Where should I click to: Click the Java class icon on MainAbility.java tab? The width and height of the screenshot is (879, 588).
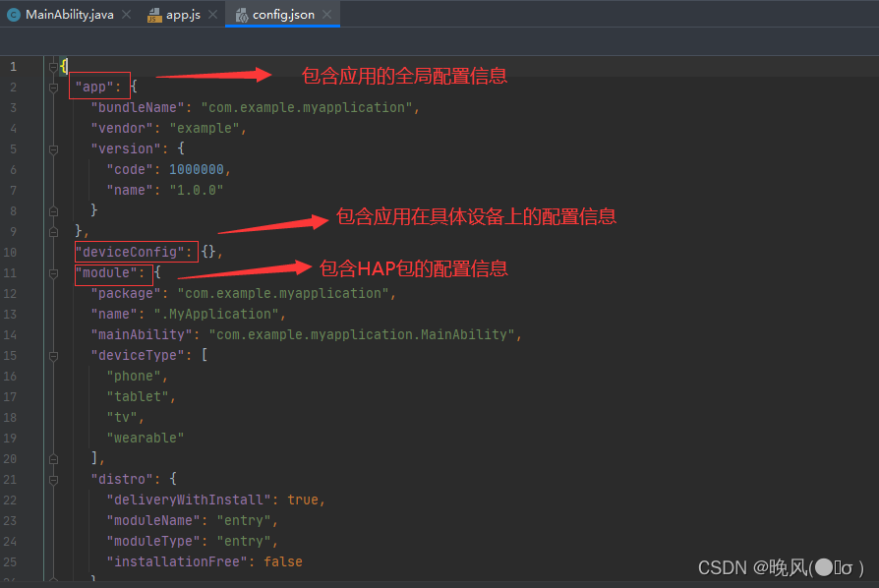point(13,15)
